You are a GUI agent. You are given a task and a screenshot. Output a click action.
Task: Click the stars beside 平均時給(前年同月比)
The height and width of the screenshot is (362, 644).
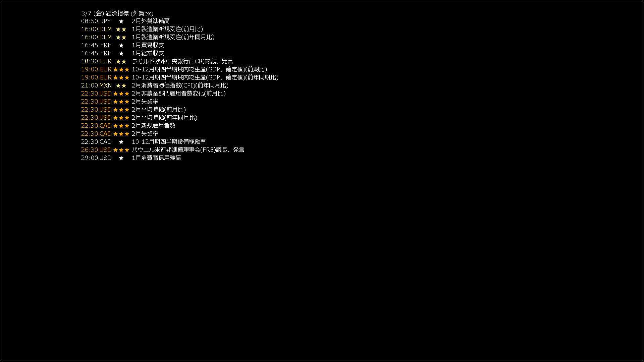coord(121,118)
